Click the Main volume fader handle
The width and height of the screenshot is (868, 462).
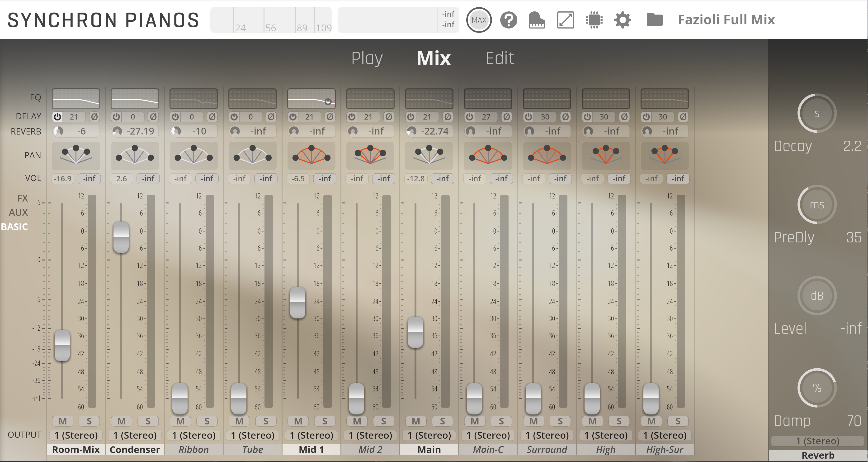coord(415,332)
